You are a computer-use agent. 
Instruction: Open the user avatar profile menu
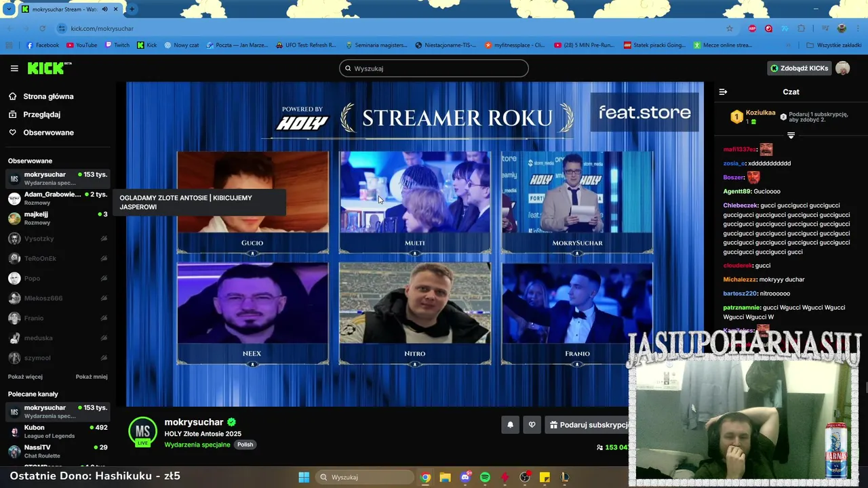click(x=842, y=68)
